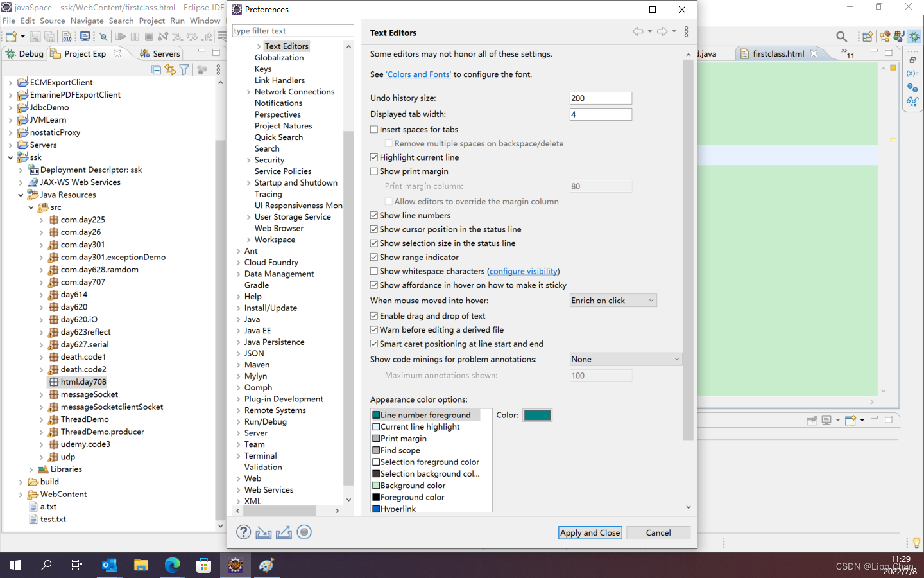
Task: Toggle Show range indicator checkbox
Action: coord(374,257)
